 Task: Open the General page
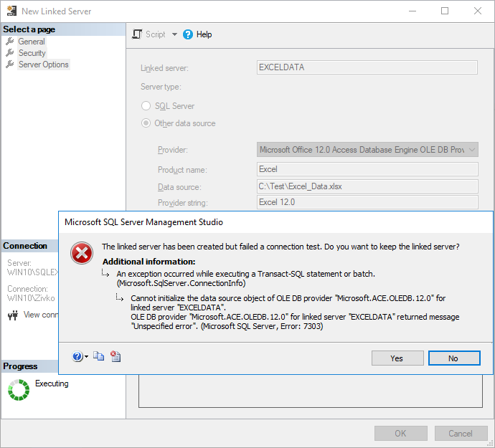(x=32, y=42)
